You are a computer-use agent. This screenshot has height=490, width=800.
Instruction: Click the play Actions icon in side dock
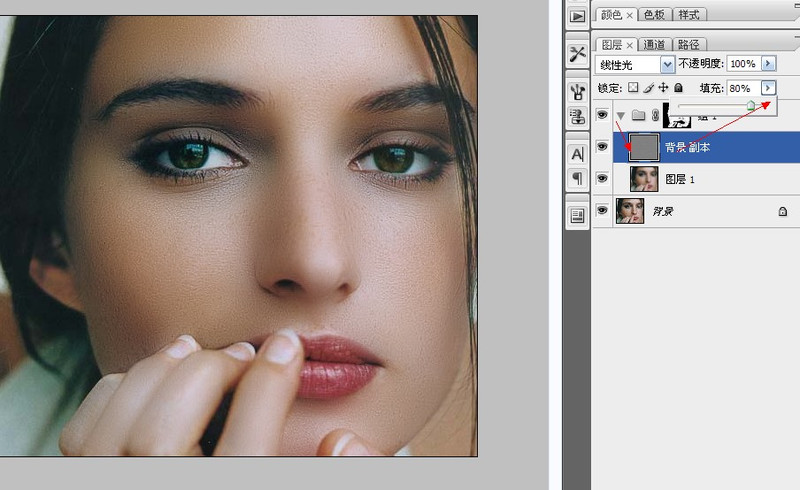(x=577, y=16)
